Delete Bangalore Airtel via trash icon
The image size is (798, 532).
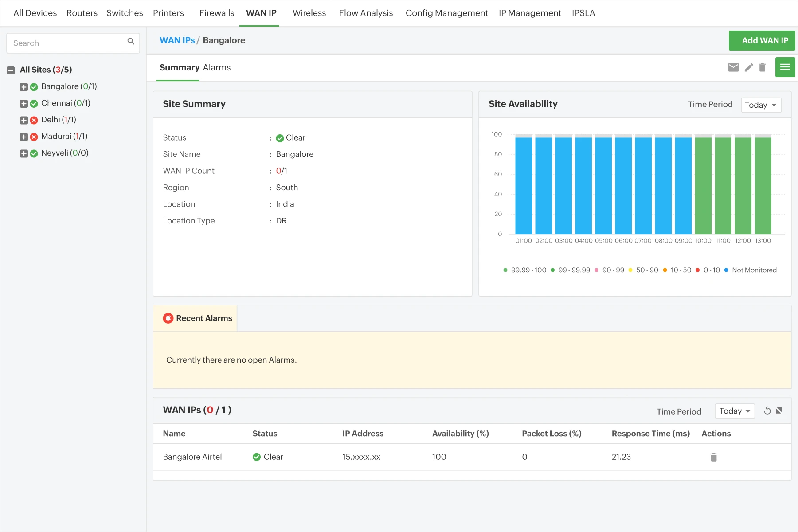pos(714,457)
